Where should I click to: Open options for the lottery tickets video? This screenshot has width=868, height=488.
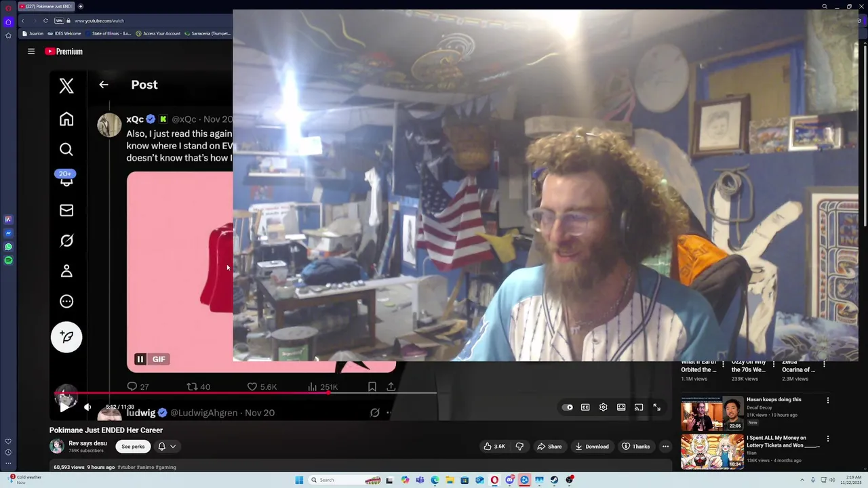(827, 439)
